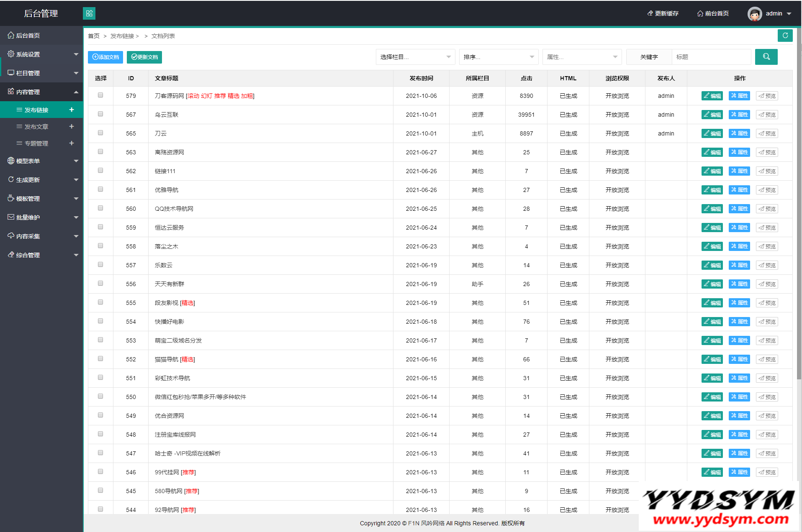Check the checkbox for article ID 579
This screenshot has height=532, width=802.
100,95
